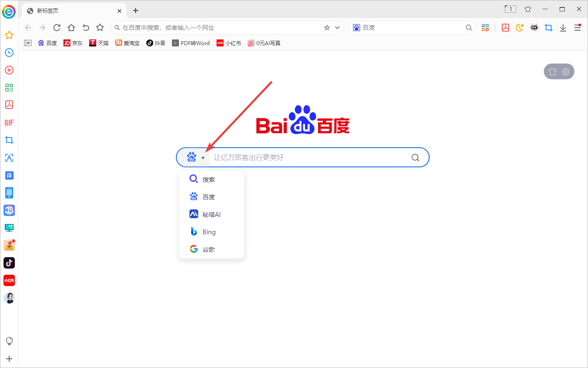Open the OCR text recognition sidebar tool
This screenshot has height=368, width=588.
9,158
